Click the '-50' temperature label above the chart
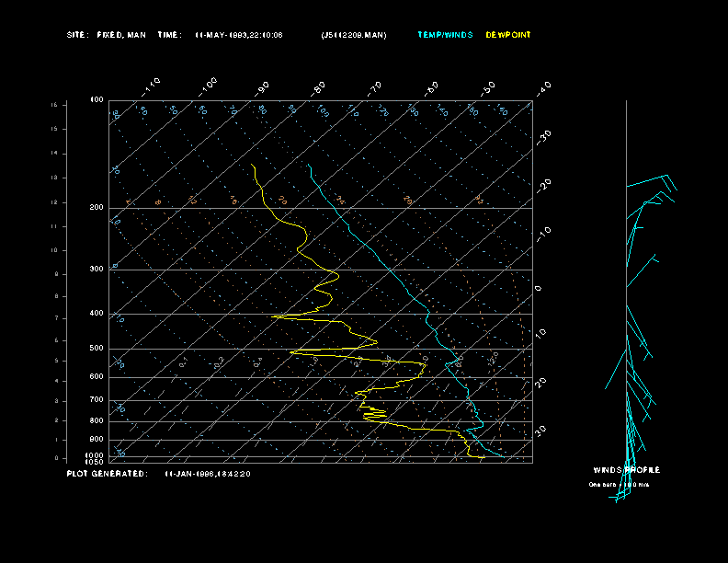Image resolution: width=728 pixels, height=563 pixels. [x=488, y=88]
